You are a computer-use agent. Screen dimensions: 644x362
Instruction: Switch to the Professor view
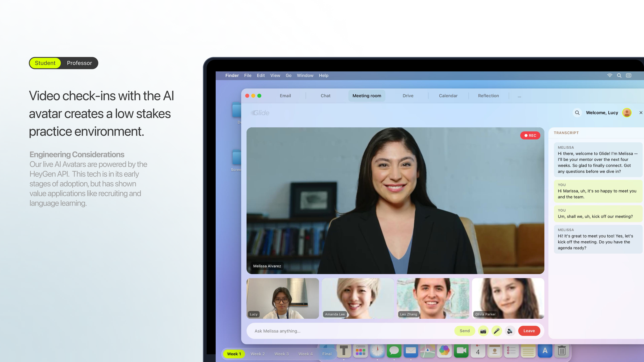[x=79, y=63]
